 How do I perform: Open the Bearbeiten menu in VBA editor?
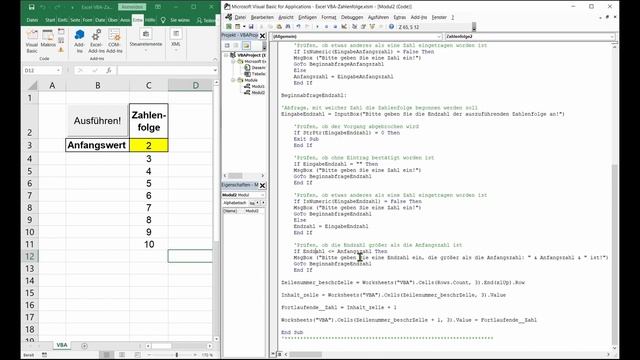tap(262, 17)
